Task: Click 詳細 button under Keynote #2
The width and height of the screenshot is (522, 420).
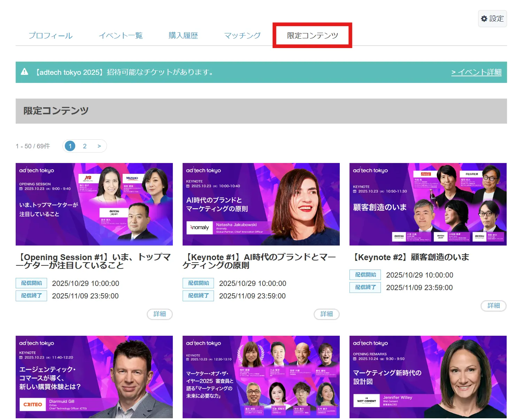Action: point(493,306)
